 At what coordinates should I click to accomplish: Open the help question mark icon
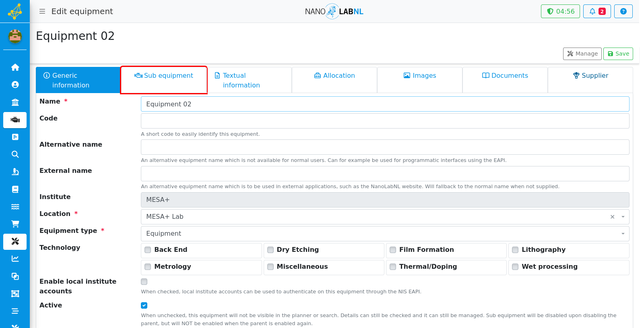point(623,11)
